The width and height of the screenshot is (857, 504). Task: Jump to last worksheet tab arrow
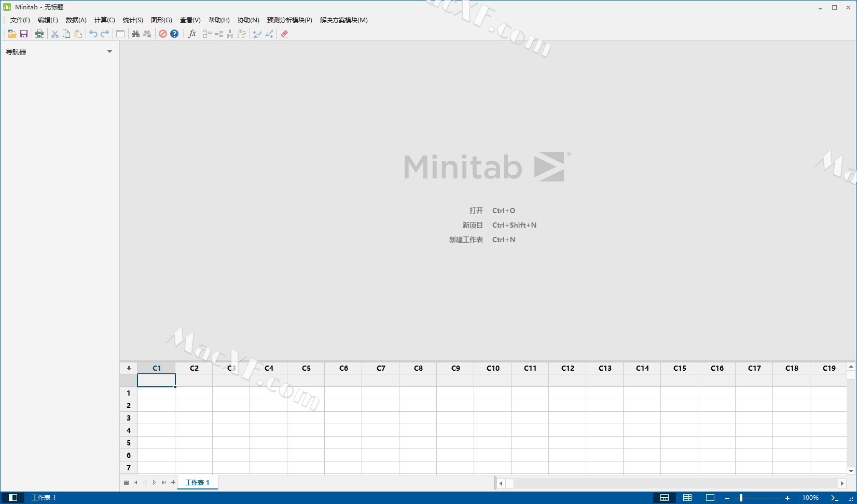[x=164, y=483]
